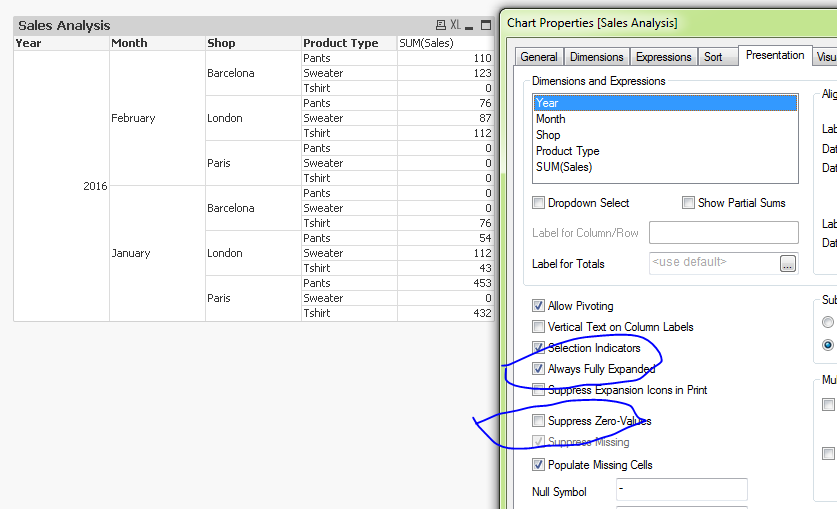Screen dimensions: 837x509
Task: Enable Show Partial Sums
Action: [x=689, y=203]
